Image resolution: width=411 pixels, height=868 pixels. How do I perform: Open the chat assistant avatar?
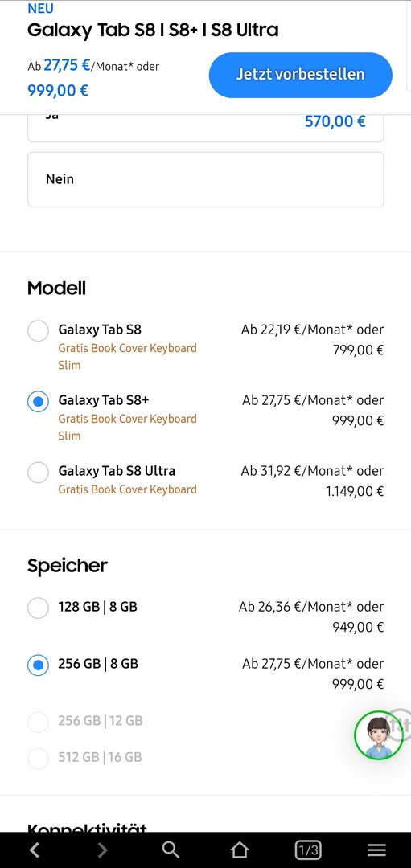pos(379,735)
